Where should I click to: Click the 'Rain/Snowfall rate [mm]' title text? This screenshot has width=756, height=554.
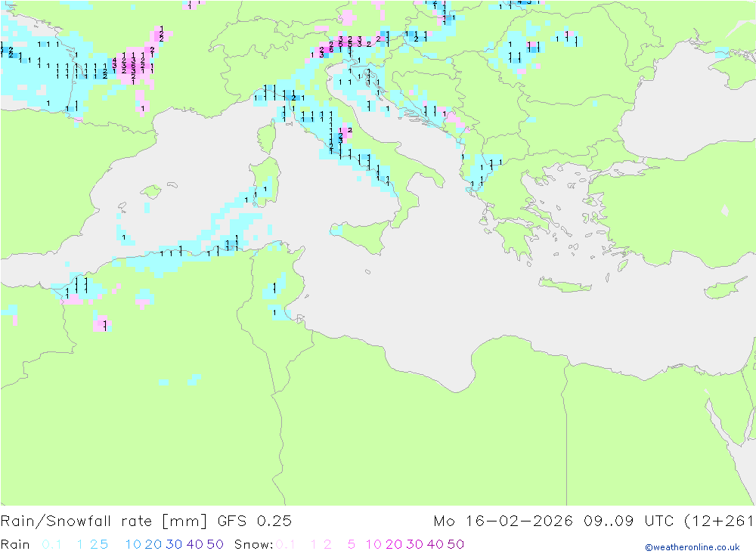coord(104,522)
